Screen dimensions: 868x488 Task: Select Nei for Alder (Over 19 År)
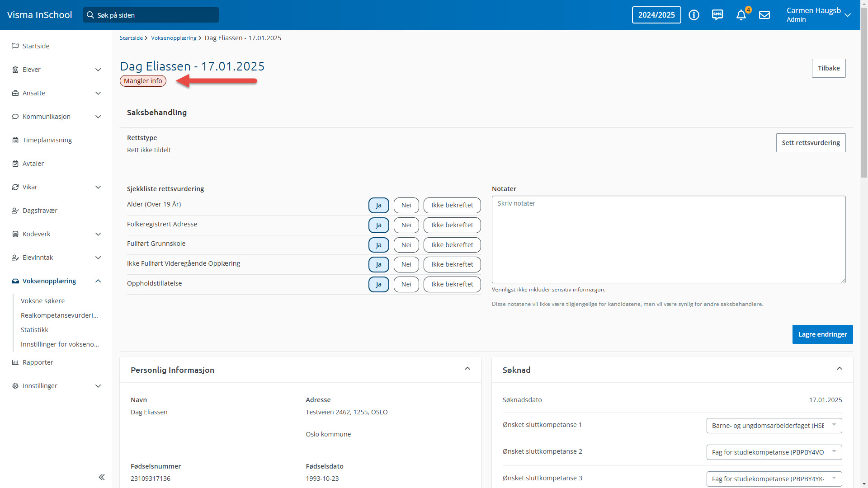click(x=406, y=205)
